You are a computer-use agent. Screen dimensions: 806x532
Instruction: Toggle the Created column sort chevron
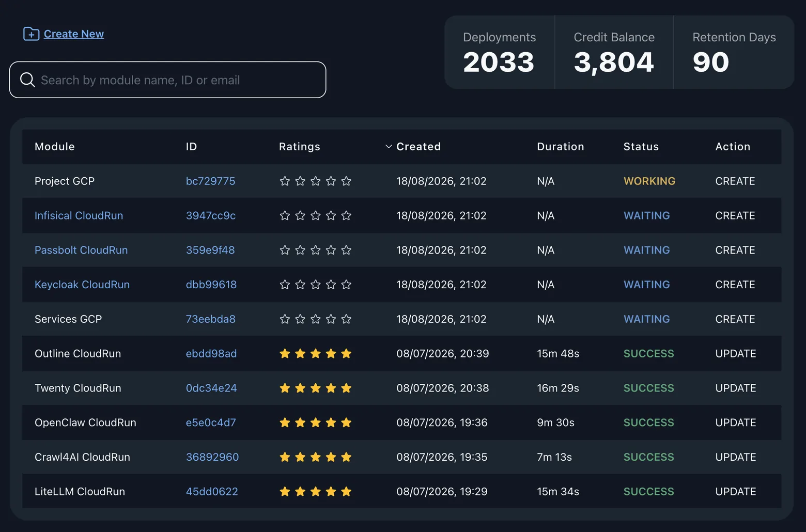[x=389, y=147]
